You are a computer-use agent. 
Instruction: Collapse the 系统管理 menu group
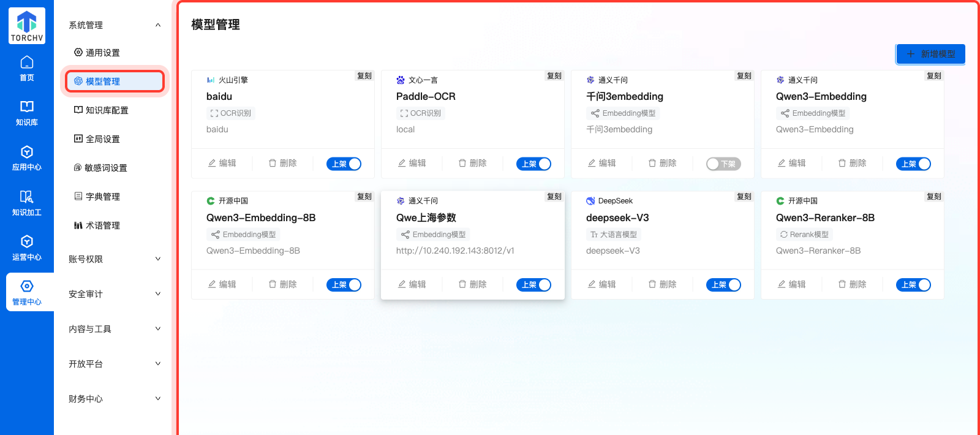click(114, 25)
